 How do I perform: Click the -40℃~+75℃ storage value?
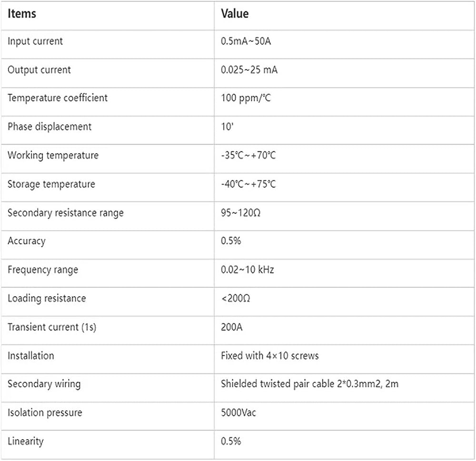(248, 184)
